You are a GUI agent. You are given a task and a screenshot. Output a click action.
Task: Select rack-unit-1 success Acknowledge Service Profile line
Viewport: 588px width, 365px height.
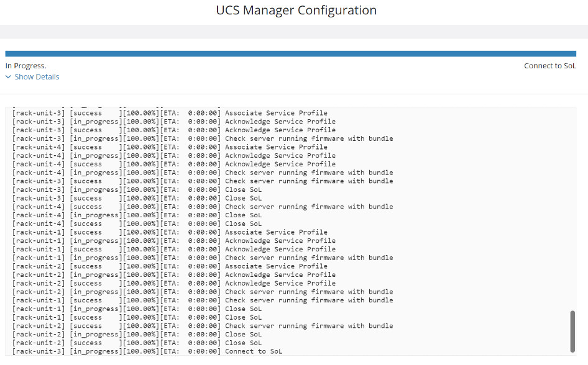coord(174,250)
